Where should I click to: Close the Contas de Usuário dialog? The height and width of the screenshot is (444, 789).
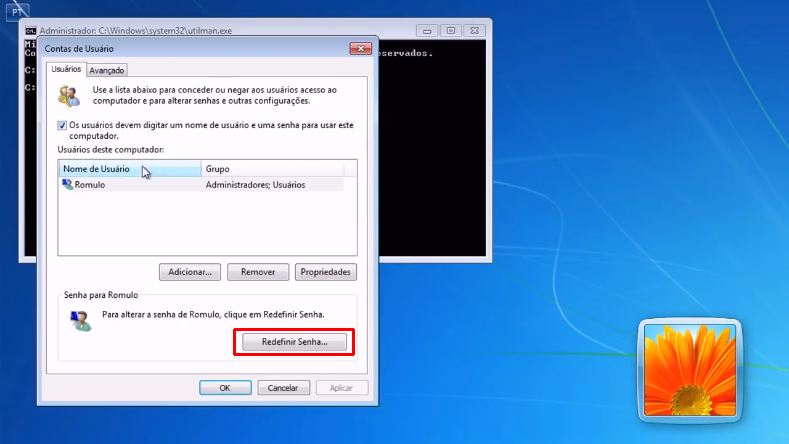(x=360, y=48)
